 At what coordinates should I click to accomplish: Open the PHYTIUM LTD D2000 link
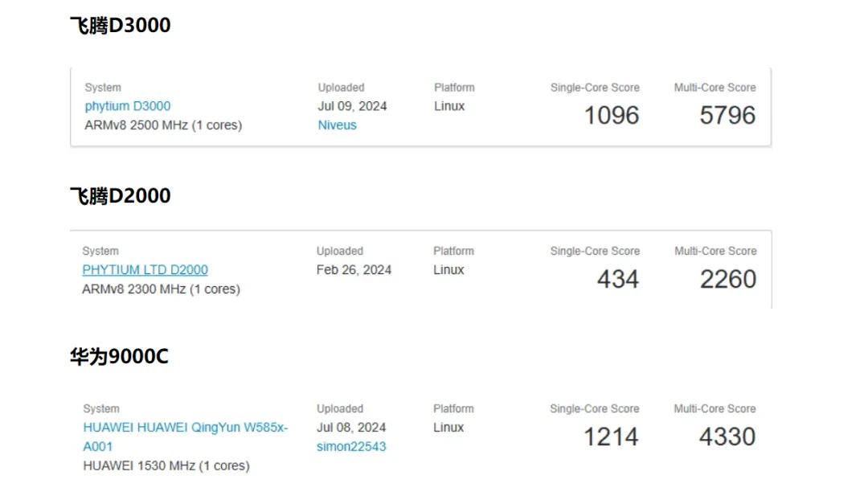(145, 270)
